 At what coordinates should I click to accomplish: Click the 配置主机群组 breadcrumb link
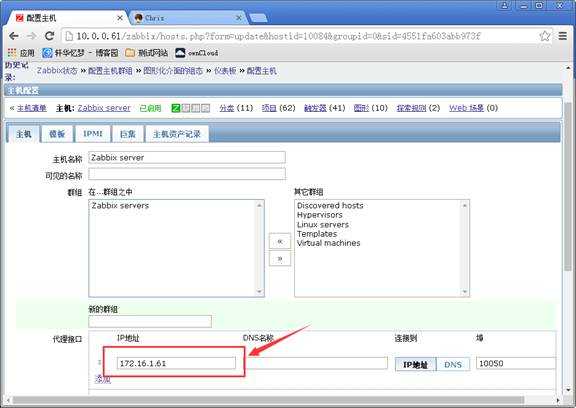pyautogui.click(x=110, y=71)
